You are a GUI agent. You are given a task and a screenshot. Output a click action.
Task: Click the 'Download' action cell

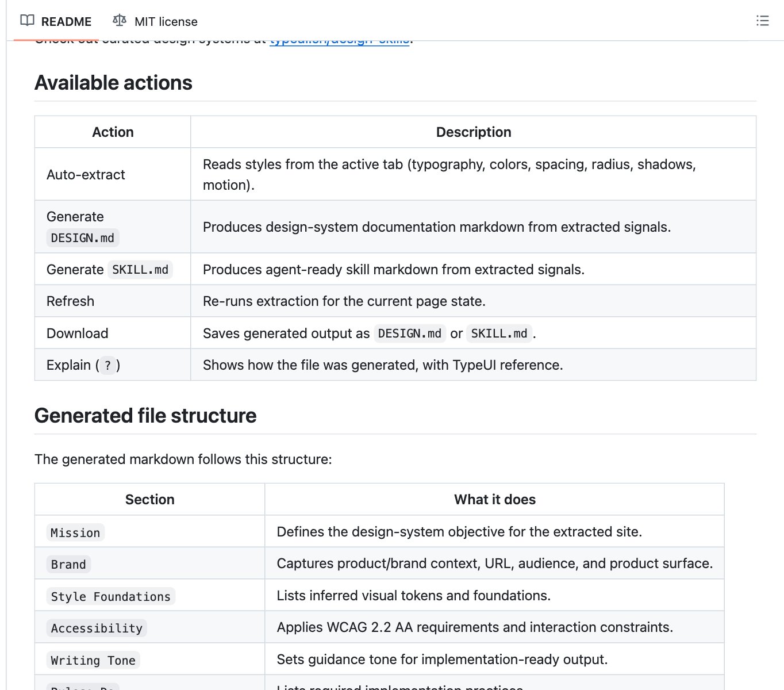(113, 333)
